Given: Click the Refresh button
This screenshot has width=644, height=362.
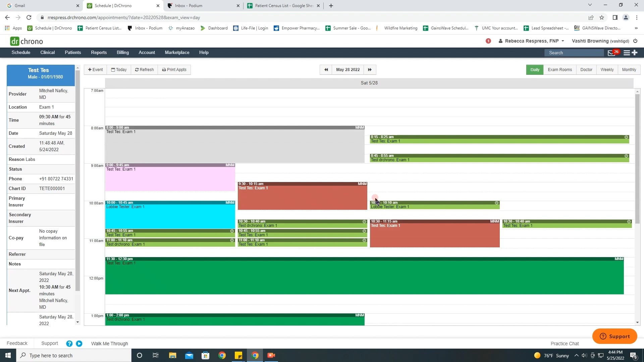Looking at the screenshot, I should pyautogui.click(x=144, y=70).
